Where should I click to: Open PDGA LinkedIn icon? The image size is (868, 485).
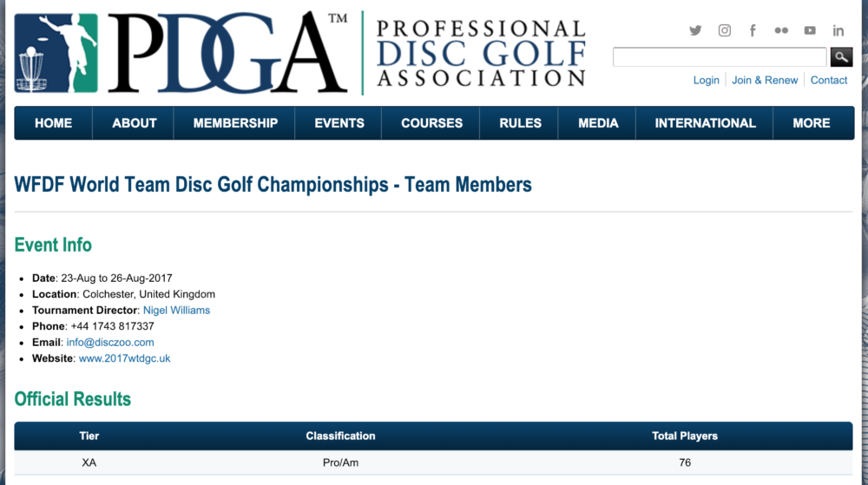(838, 30)
